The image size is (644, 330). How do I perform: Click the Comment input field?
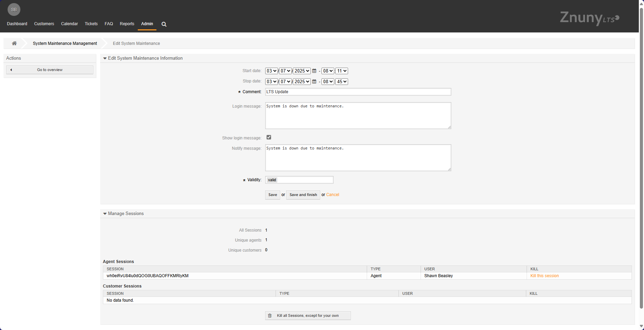(358, 92)
